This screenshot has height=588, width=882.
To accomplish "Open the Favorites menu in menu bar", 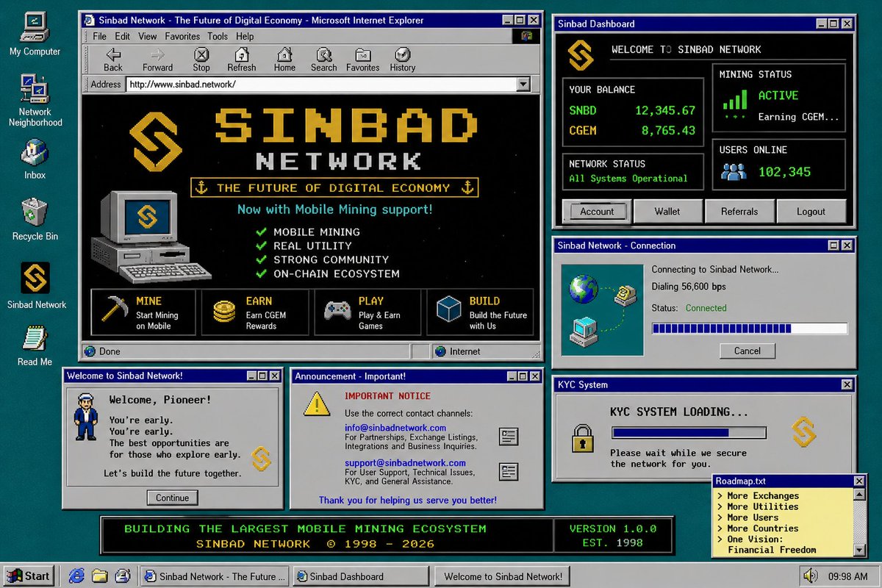I will [182, 36].
